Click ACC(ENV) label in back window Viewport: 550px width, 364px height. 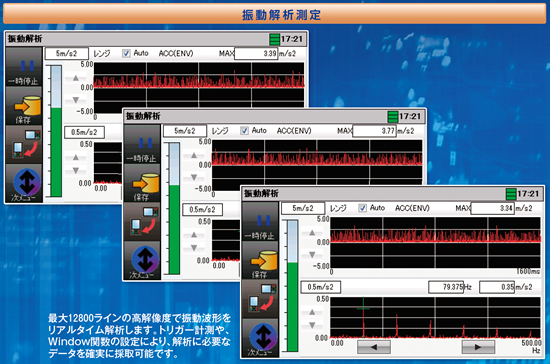pos(176,53)
